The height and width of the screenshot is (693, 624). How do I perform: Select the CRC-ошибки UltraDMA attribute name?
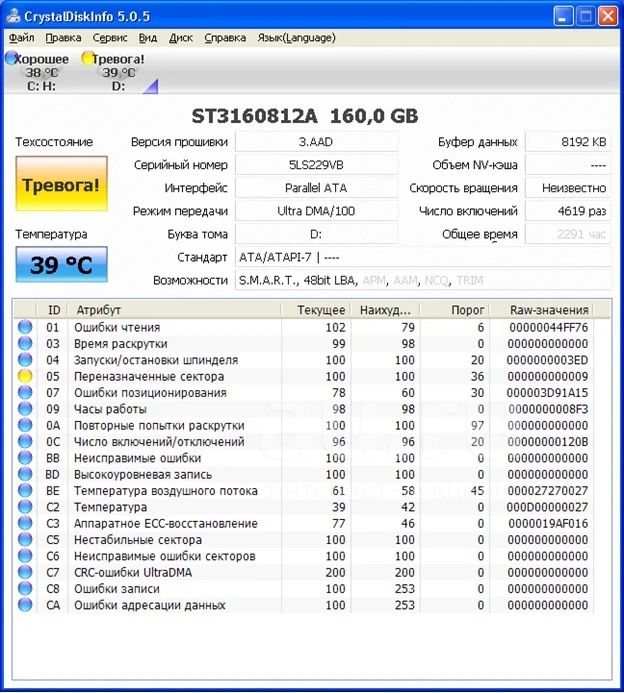pos(133,572)
